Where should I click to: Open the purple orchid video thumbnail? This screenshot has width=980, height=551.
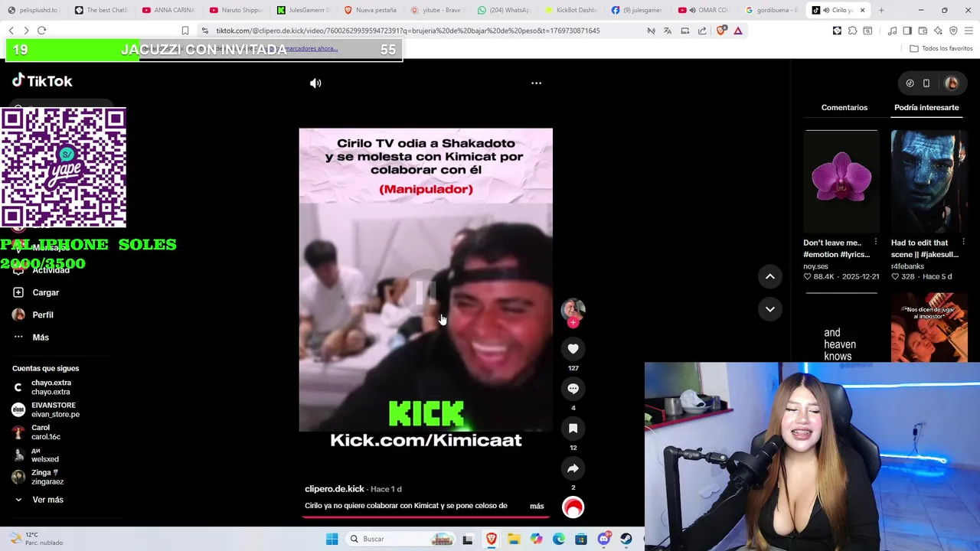841,181
